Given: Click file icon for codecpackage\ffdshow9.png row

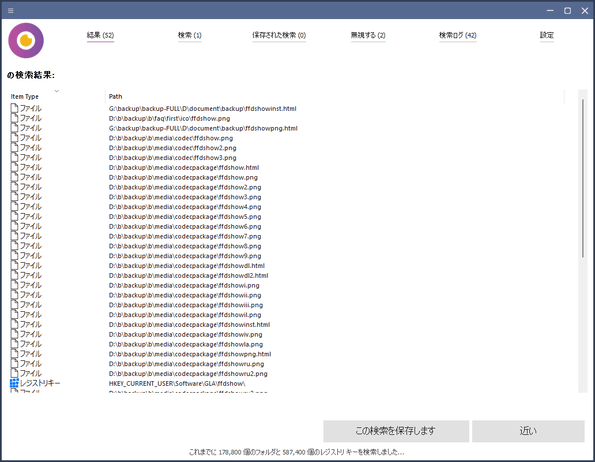Looking at the screenshot, I should [14, 256].
